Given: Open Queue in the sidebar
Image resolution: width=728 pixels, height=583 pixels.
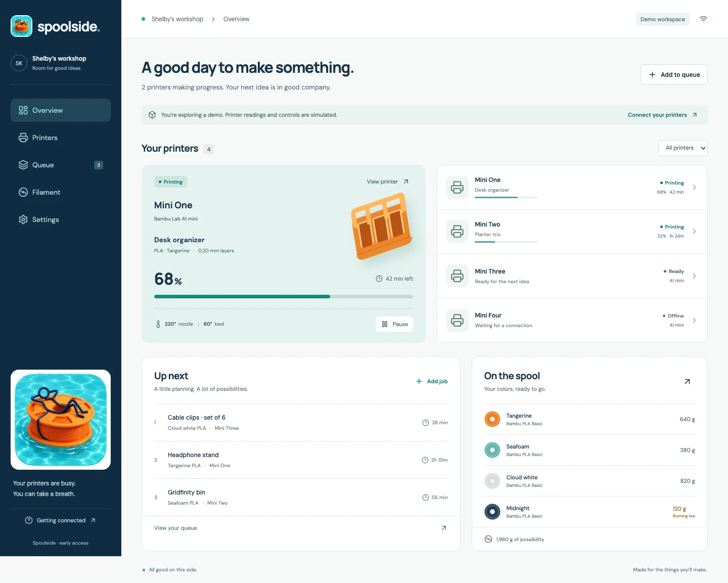Looking at the screenshot, I should [61, 165].
